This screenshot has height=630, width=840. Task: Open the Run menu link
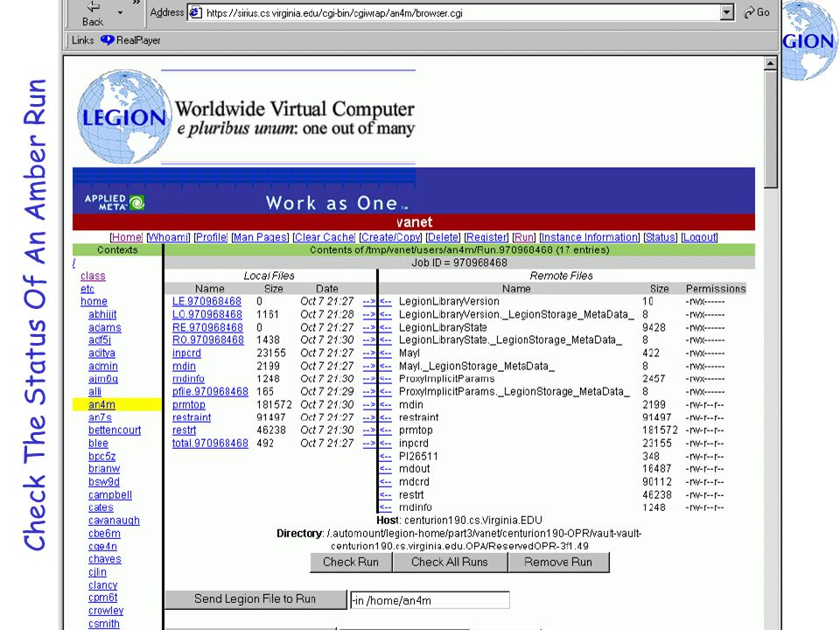click(x=524, y=237)
